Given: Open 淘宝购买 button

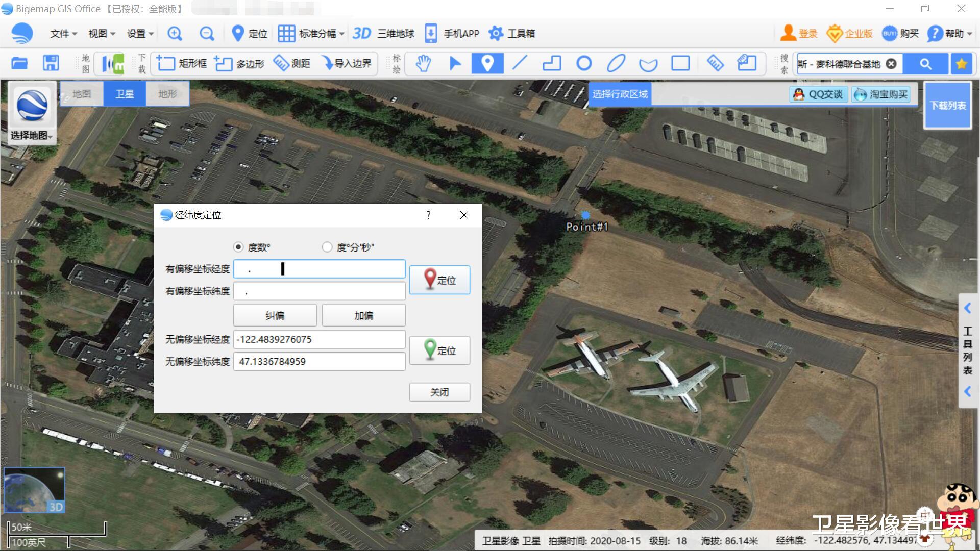Looking at the screenshot, I should pos(881,94).
